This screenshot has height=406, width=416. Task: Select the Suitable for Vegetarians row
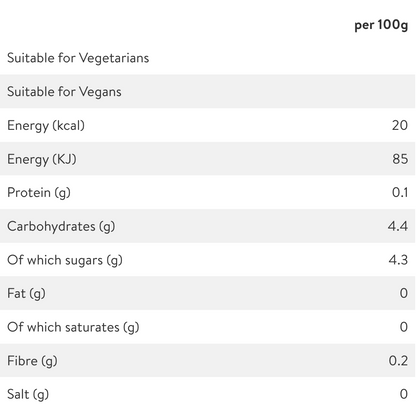pyautogui.click(x=207, y=58)
